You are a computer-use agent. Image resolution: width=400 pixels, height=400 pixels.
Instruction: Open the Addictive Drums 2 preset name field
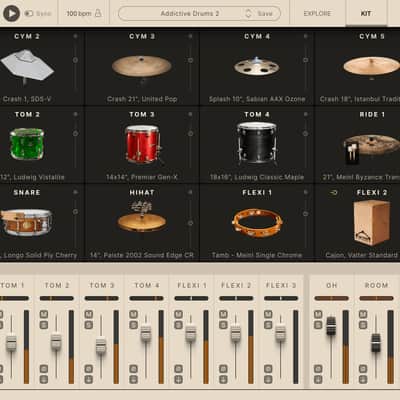190,14
